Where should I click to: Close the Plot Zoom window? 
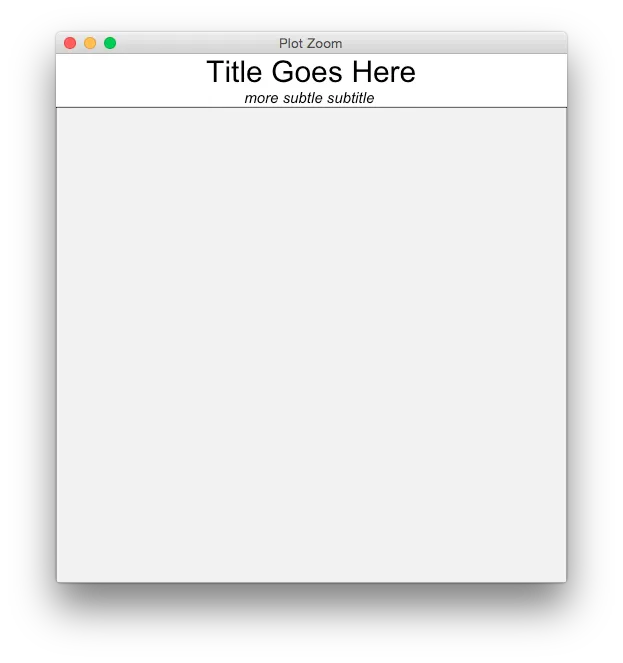point(70,43)
